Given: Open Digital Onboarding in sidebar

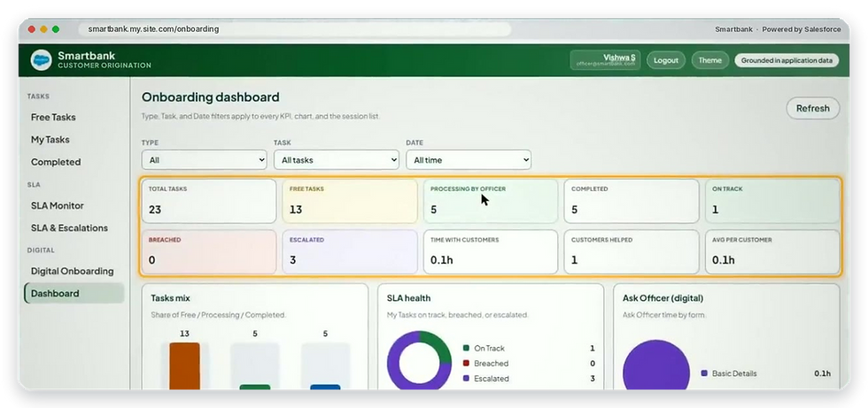Looking at the screenshot, I should [72, 271].
